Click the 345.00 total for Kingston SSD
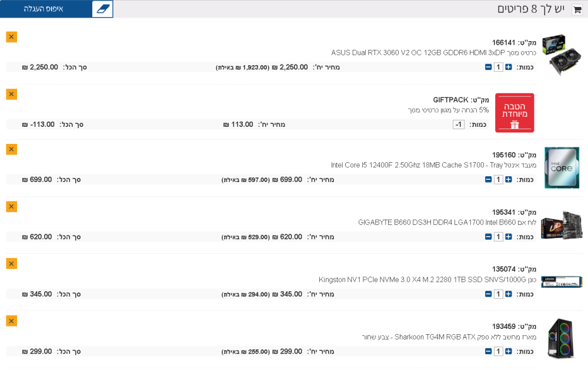The height and width of the screenshot is (370, 588). pos(37,294)
